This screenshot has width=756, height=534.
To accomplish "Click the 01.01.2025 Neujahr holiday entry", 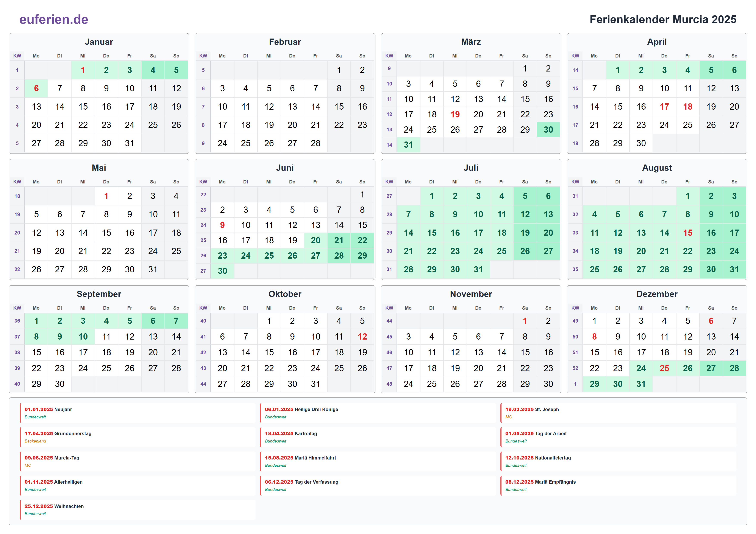I will 138,413.
